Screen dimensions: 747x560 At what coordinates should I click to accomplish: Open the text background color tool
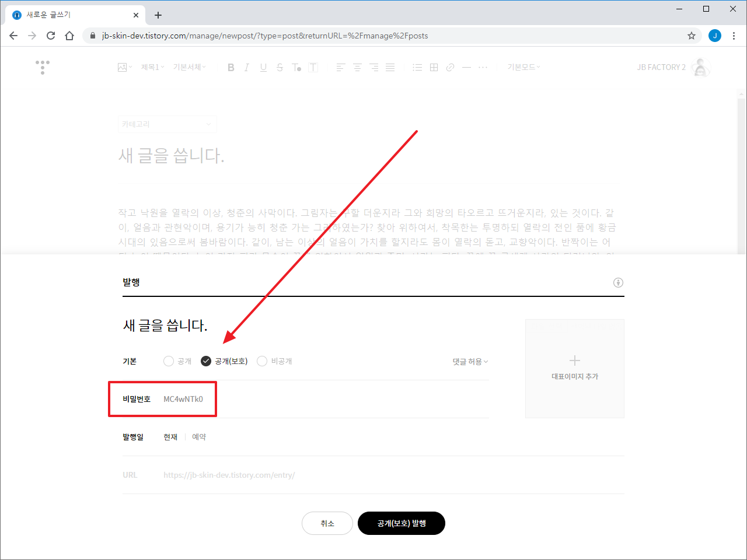[313, 67]
